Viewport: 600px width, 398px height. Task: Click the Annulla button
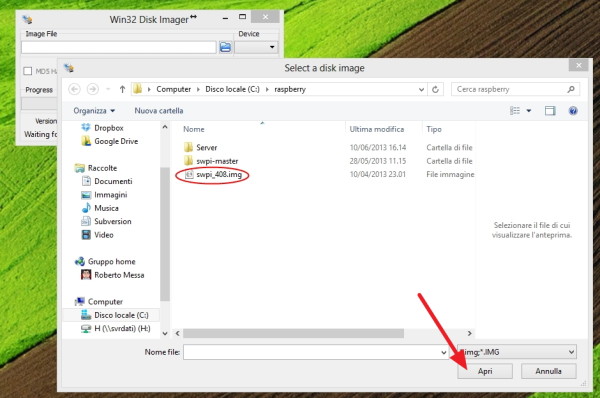pyautogui.click(x=548, y=371)
